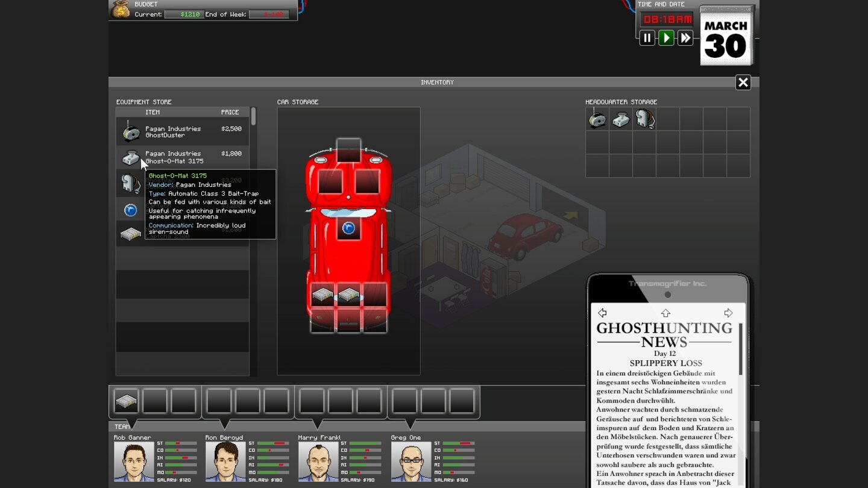Go up with the phone's up arrow

[x=665, y=313]
